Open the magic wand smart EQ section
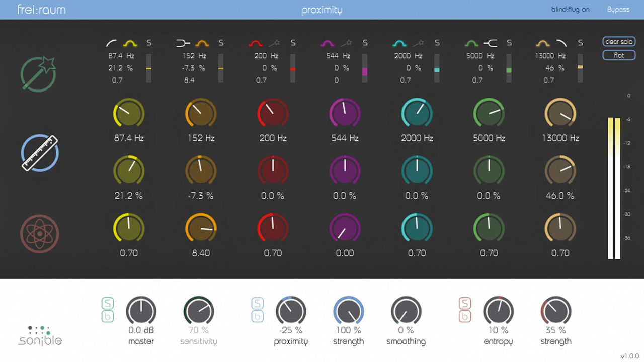Image resolution: width=644 pixels, height=362 pixels. pyautogui.click(x=39, y=74)
